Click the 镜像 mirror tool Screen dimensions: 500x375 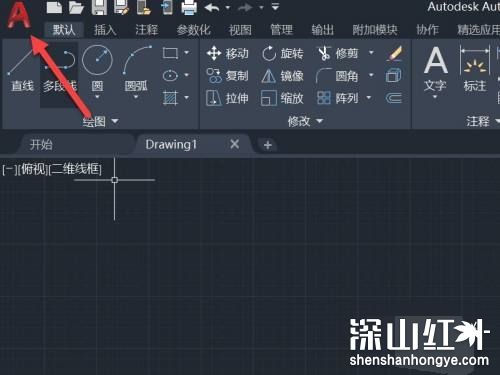pos(282,76)
